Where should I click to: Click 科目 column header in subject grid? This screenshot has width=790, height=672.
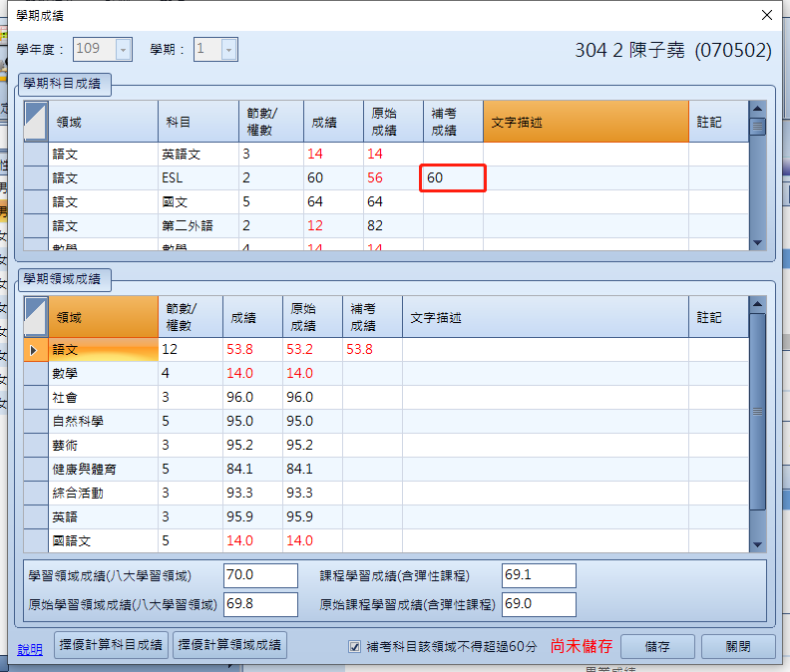(198, 122)
